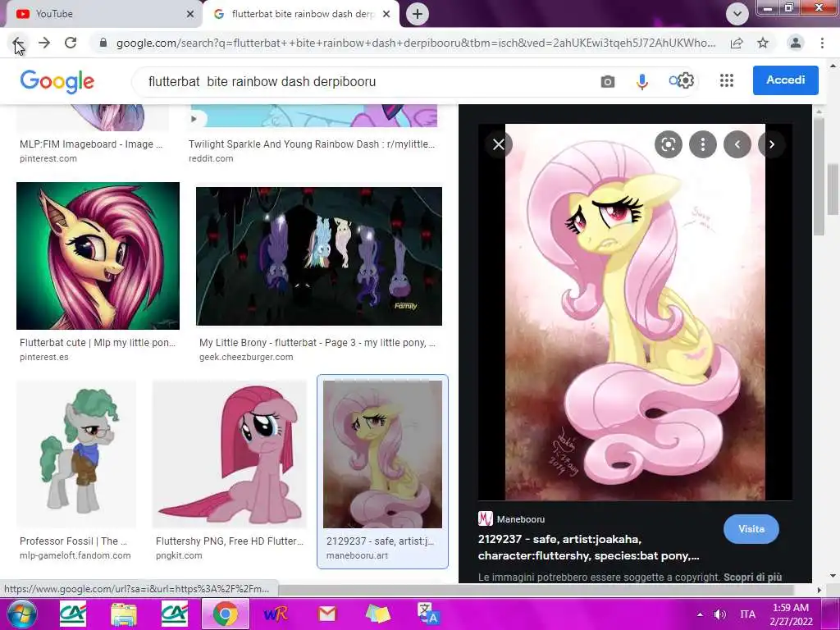Select the flutterbat bite rainbow dash tab
Viewport: 840px width, 630px height.
(x=300, y=14)
